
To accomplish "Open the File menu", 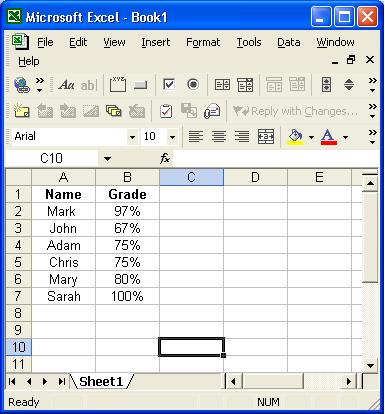I will point(45,42).
